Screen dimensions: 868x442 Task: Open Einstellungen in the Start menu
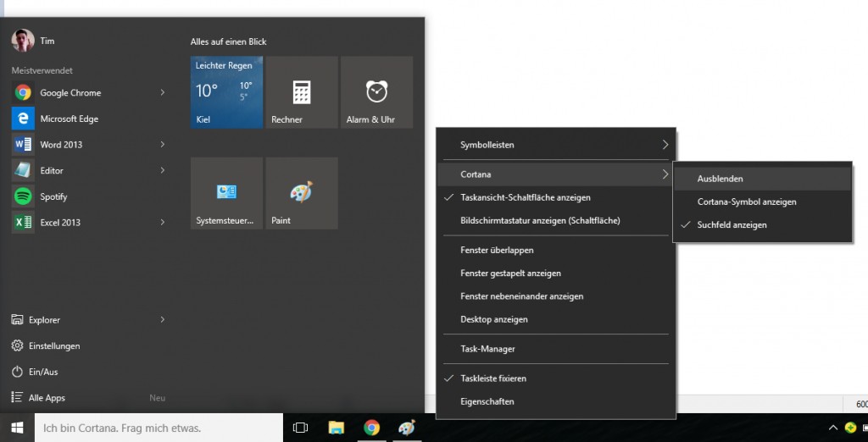(54, 345)
